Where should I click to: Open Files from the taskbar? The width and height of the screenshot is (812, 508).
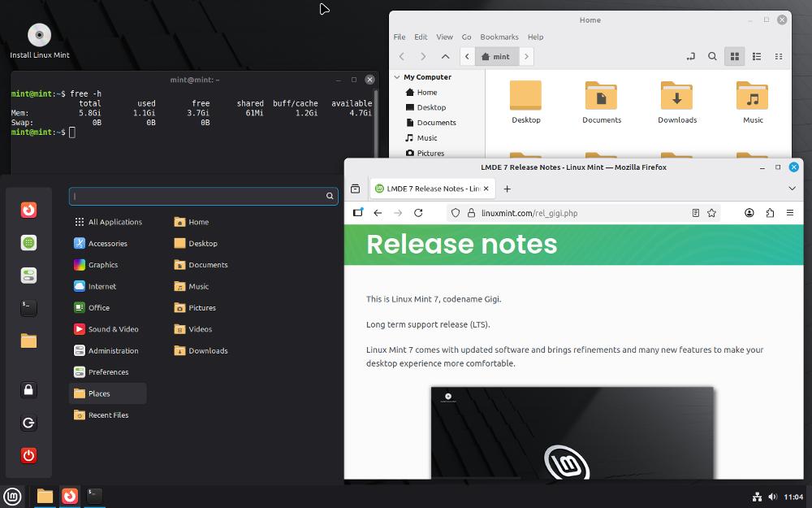(45, 497)
